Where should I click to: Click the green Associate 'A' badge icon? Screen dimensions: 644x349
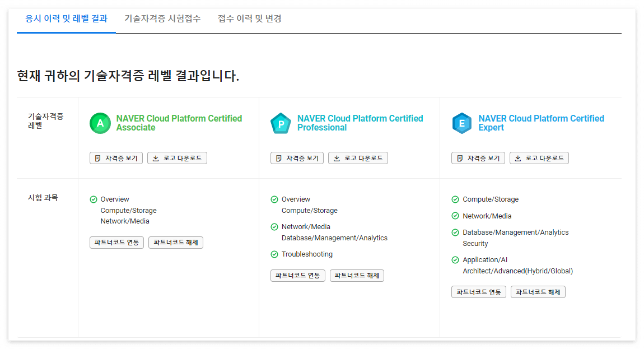[x=100, y=123]
